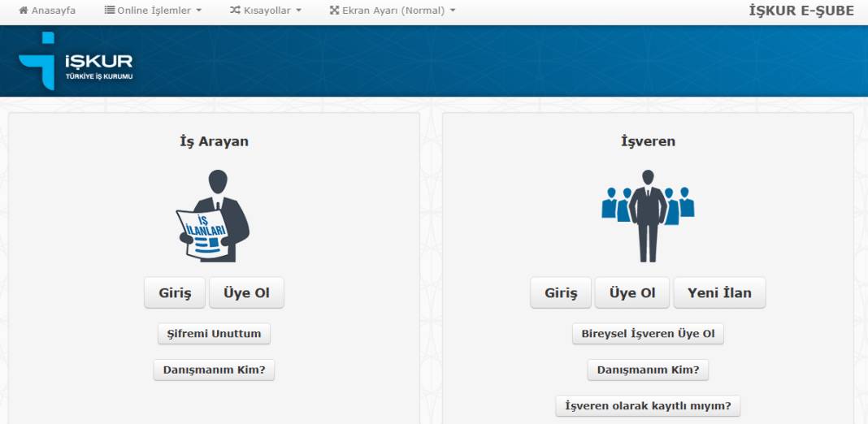Click Bireysel İşveren Üye Ol button

[649, 334]
